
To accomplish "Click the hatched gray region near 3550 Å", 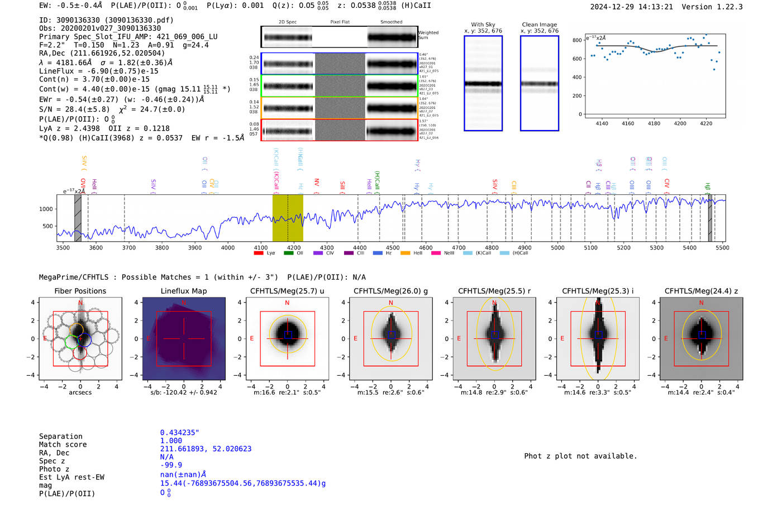I will pos(78,218).
